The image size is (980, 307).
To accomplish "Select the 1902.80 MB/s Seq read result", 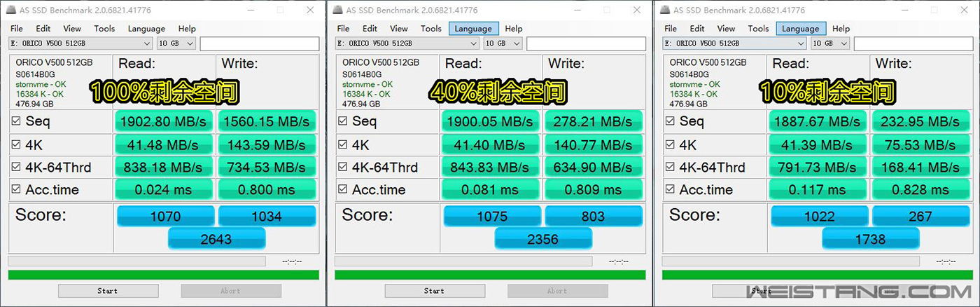I will (163, 121).
